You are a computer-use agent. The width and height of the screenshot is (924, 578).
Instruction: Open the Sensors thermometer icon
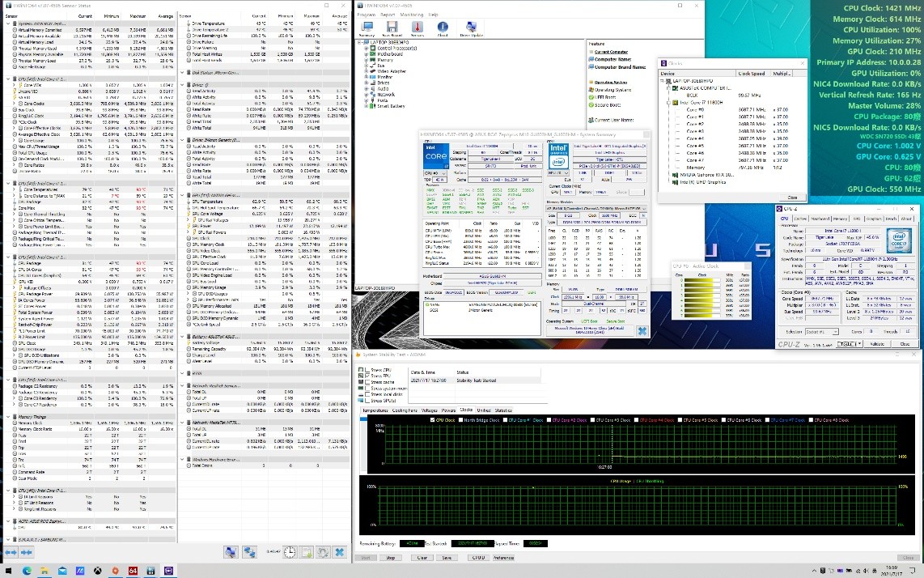(417, 28)
